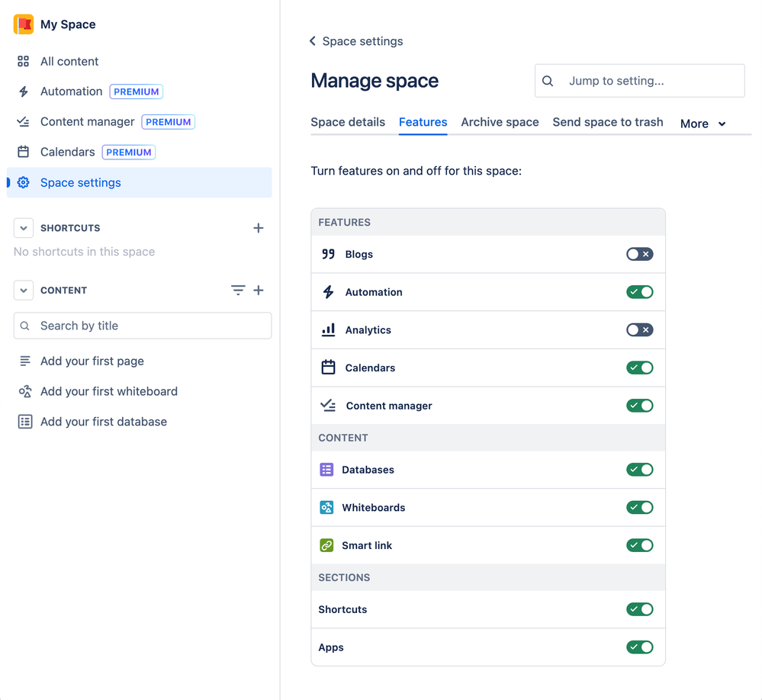This screenshot has height=700, width=762.
Task: Open Calendars in the sidebar
Action: (139, 152)
